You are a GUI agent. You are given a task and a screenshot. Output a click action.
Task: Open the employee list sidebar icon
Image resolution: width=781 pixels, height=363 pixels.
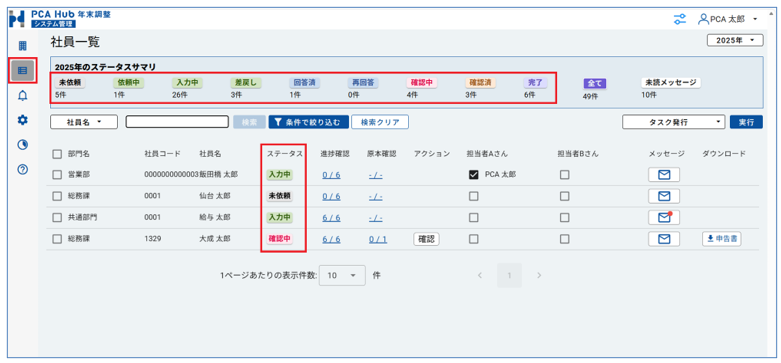click(x=22, y=71)
